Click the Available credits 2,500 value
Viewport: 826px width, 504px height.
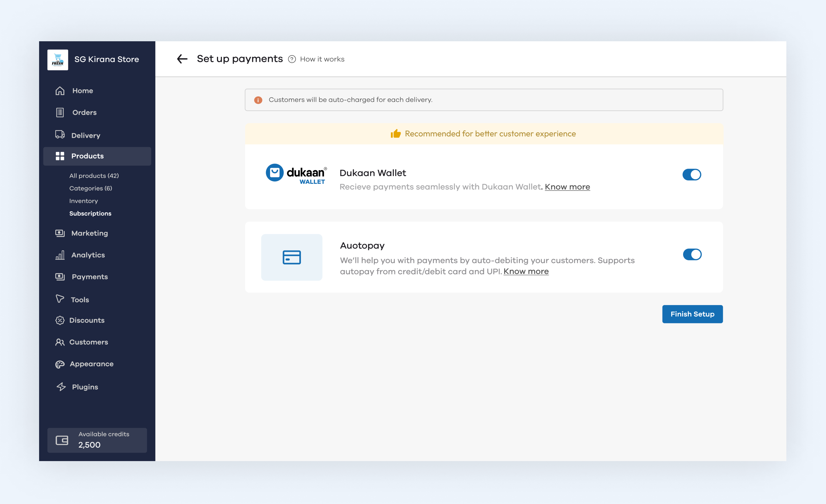pyautogui.click(x=89, y=445)
